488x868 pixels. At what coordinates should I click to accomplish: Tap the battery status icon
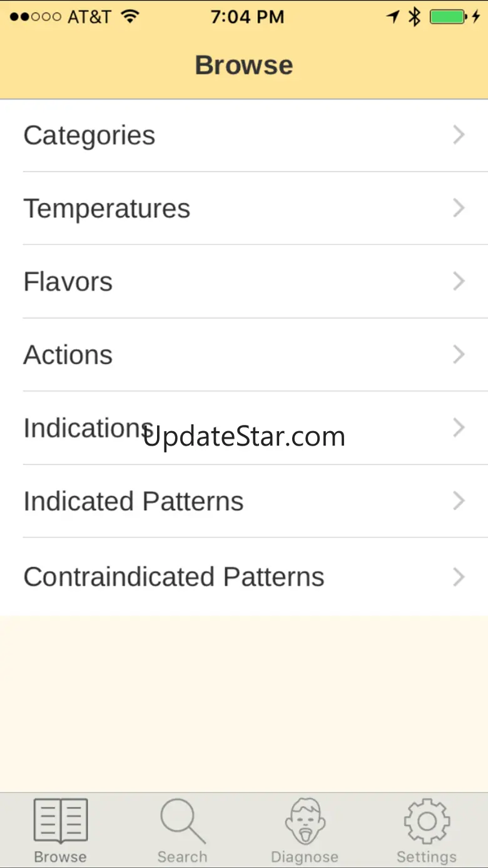pyautogui.click(x=449, y=17)
